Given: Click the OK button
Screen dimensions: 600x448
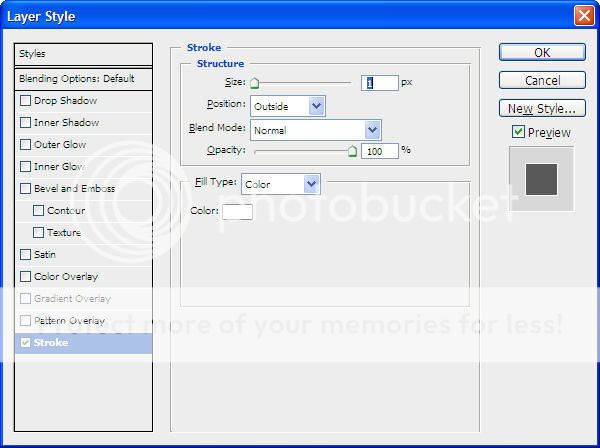Looking at the screenshot, I should 541,52.
